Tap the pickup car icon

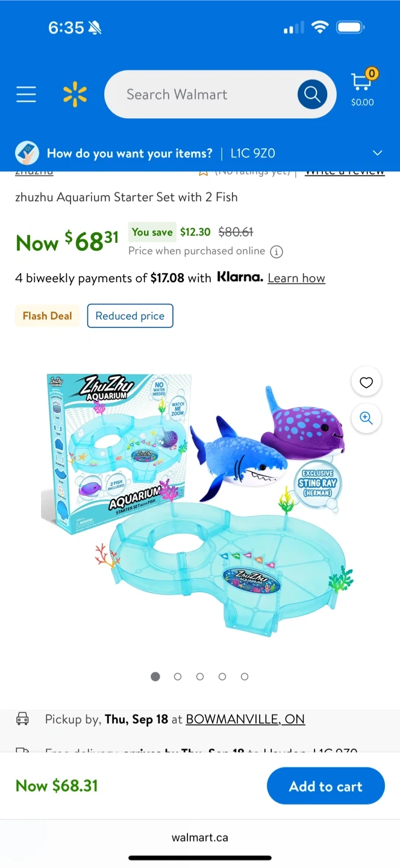tap(22, 719)
